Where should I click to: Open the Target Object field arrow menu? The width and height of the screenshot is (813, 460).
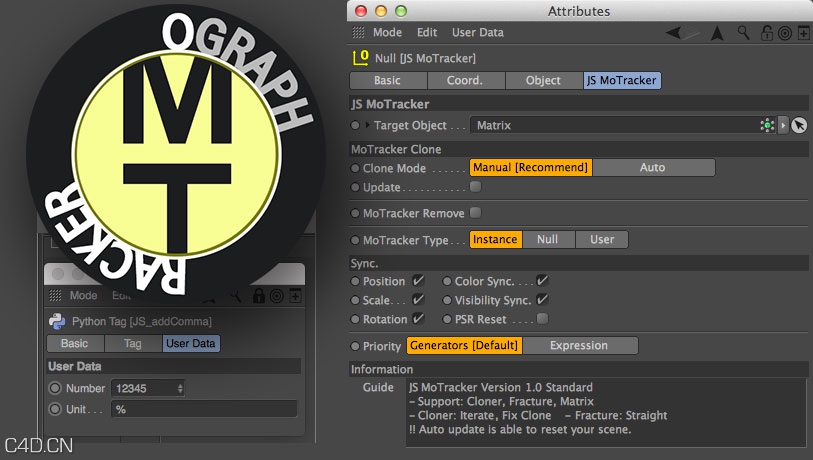(x=783, y=126)
